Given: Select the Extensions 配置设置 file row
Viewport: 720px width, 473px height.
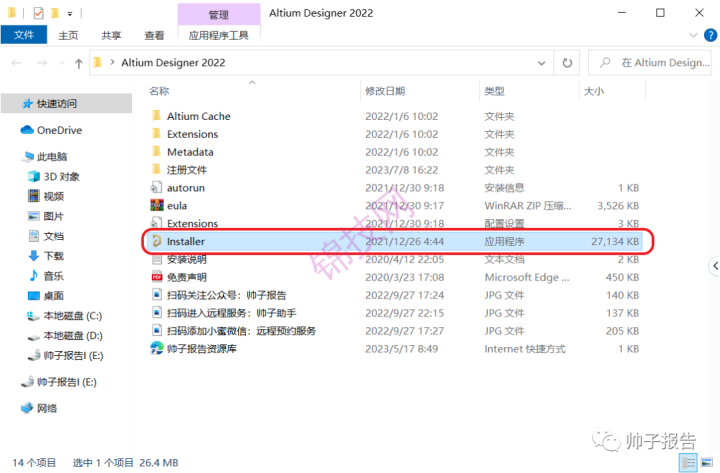Looking at the screenshot, I should [396, 223].
